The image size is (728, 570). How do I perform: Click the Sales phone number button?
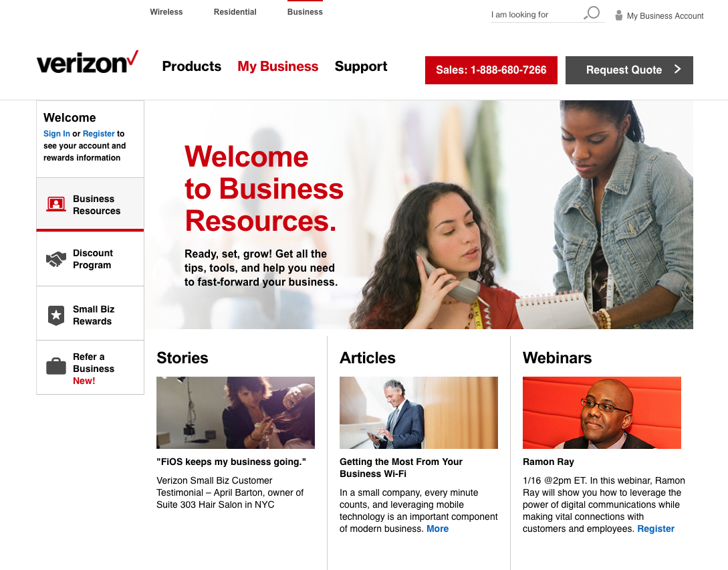pos(491,70)
